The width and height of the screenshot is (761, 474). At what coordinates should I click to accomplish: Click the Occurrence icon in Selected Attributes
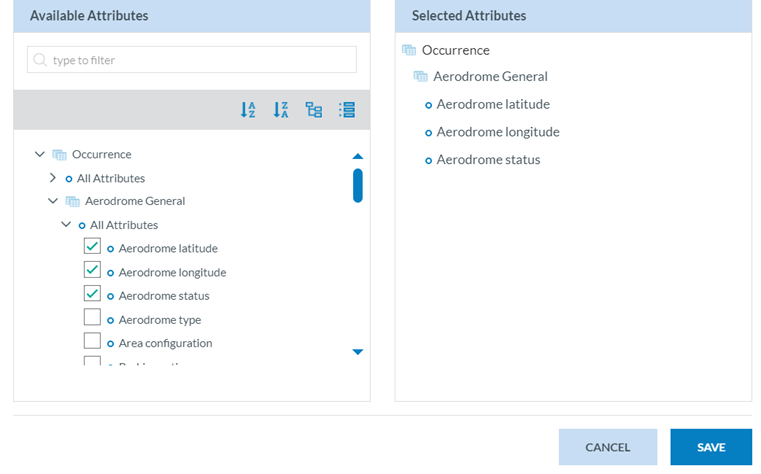409,50
